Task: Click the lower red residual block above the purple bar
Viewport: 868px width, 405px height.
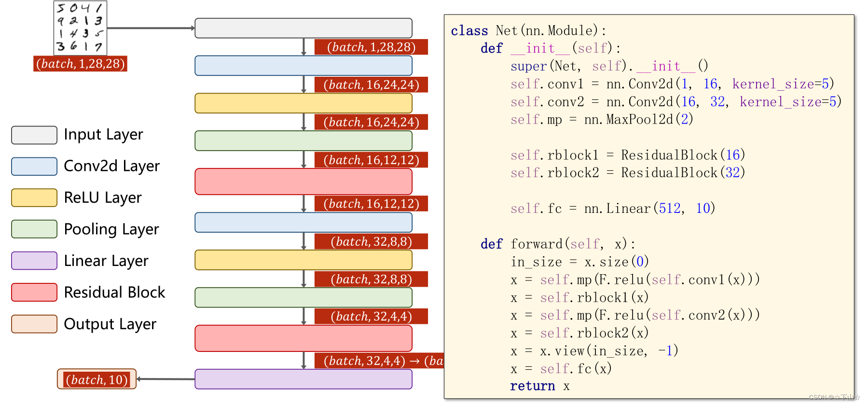Action: coord(303,338)
